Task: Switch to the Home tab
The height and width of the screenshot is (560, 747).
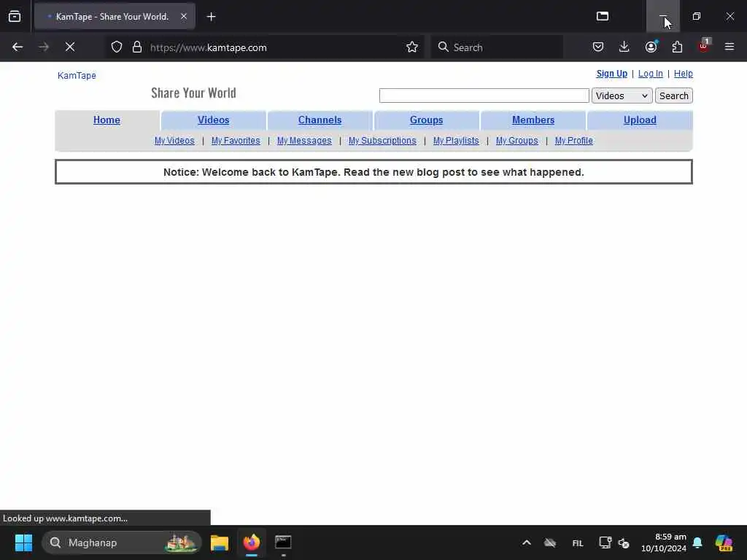Action: [x=107, y=120]
